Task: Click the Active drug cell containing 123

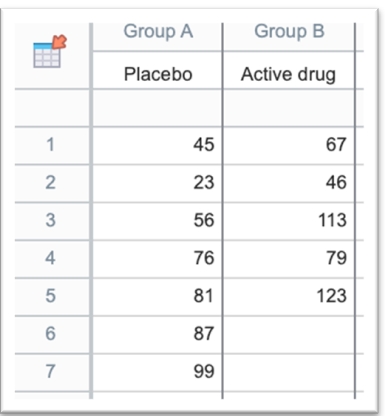Action: (x=289, y=297)
